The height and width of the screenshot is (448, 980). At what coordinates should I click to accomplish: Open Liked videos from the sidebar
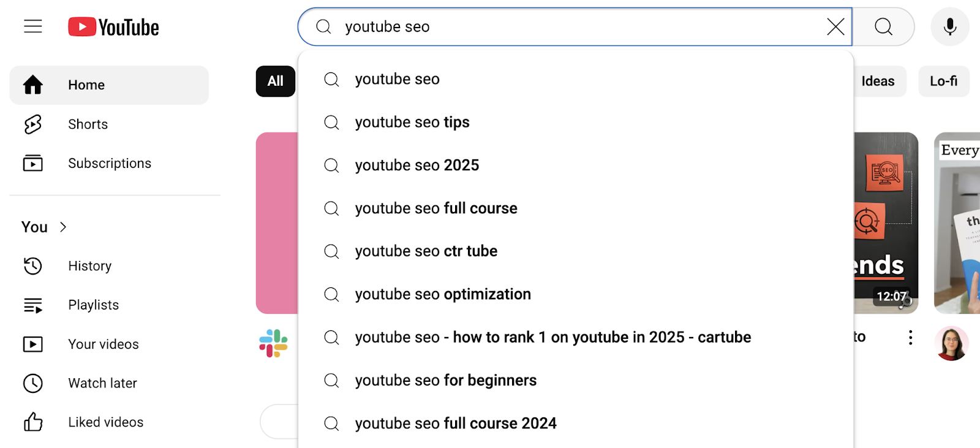tap(105, 422)
